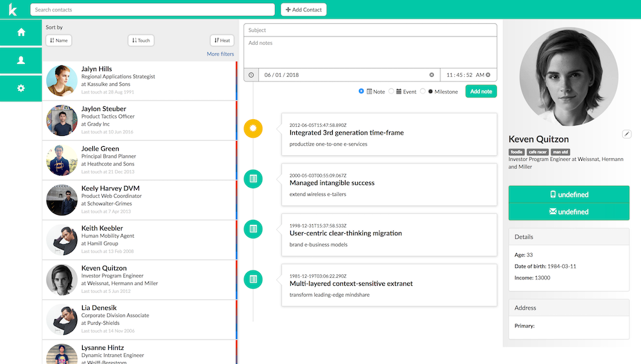The height and width of the screenshot is (364, 641).
Task: Focus the Search contacts field
Action: (x=153, y=10)
